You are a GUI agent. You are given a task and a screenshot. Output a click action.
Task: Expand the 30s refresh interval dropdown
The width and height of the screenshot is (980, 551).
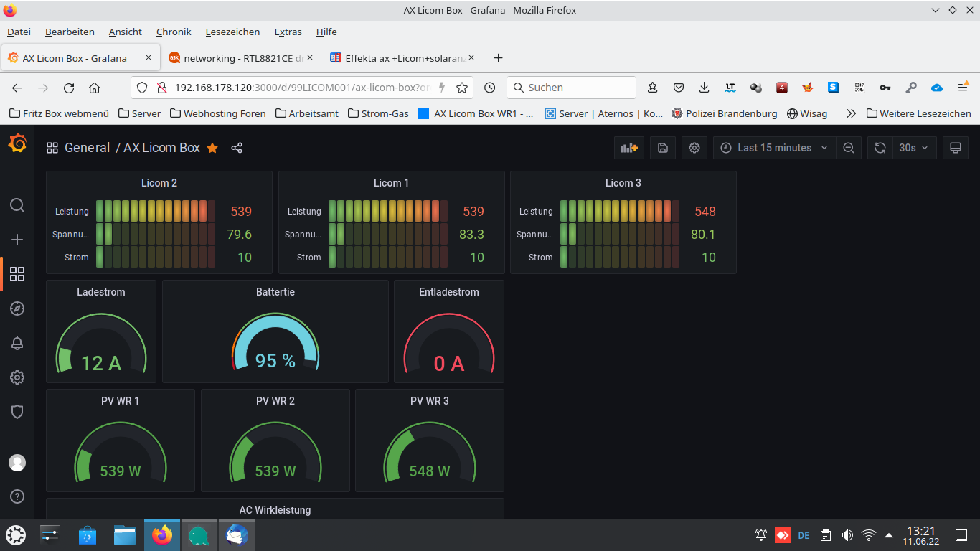(x=914, y=148)
